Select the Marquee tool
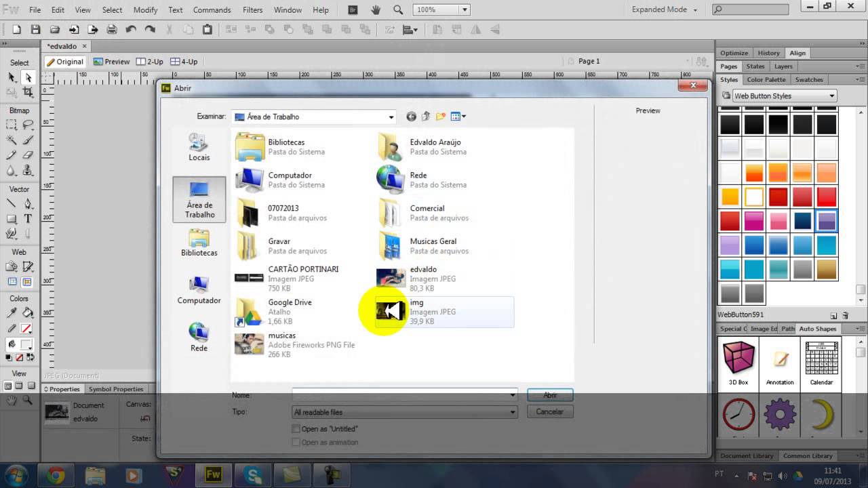Image resolution: width=868 pixels, height=488 pixels. (12, 125)
